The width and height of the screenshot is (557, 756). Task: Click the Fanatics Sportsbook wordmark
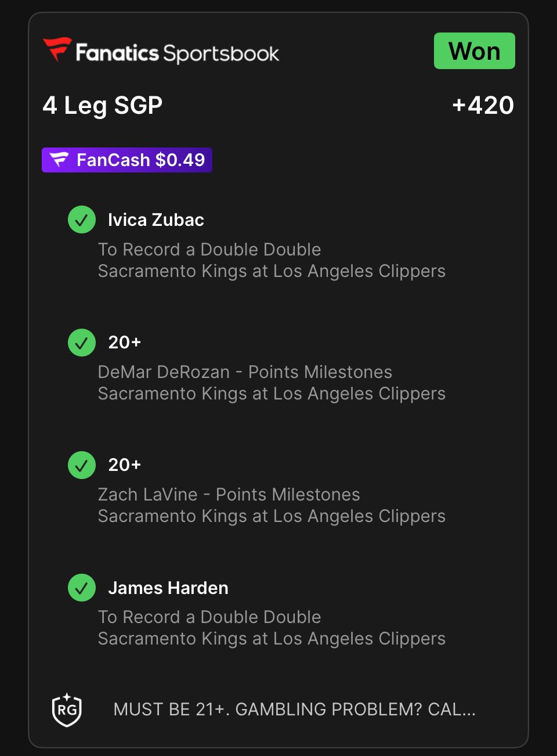[x=178, y=53]
